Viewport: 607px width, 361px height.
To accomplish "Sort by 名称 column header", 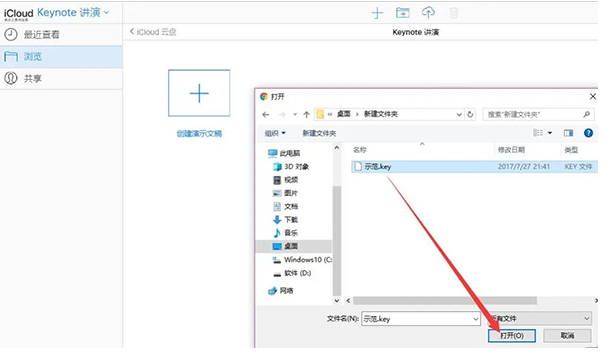I will [360, 150].
